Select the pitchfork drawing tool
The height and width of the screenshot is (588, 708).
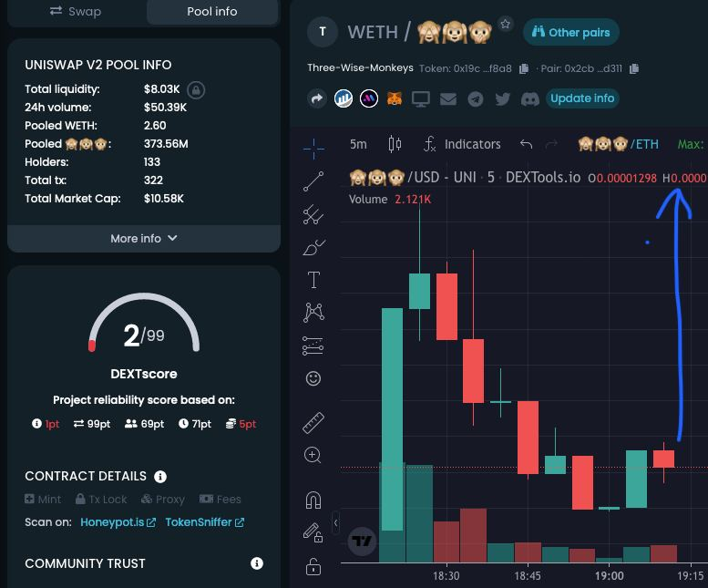coord(313,214)
